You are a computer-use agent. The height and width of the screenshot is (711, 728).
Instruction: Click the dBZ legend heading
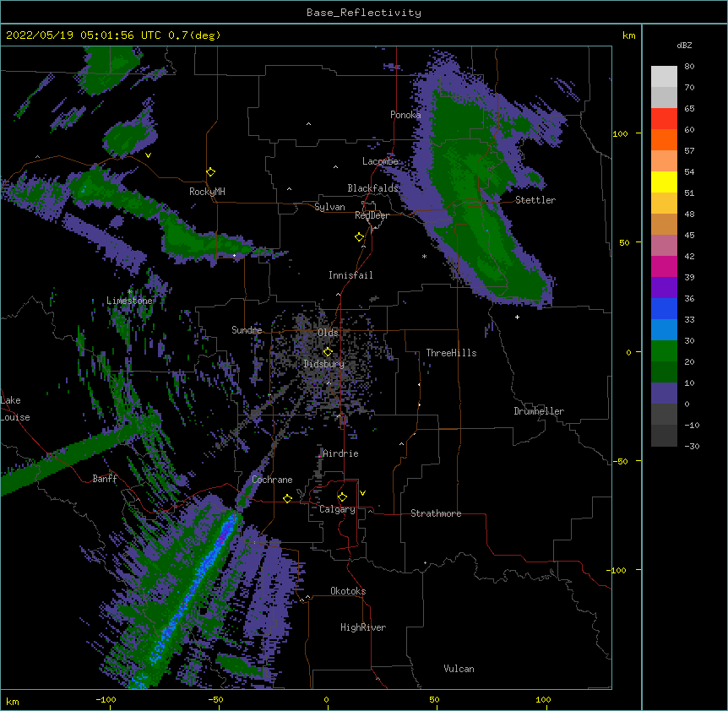click(x=684, y=45)
